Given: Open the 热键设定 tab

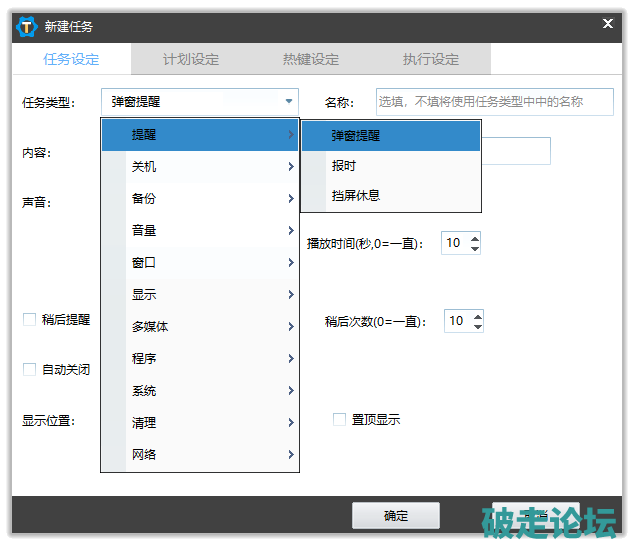Looking at the screenshot, I should pos(310,59).
